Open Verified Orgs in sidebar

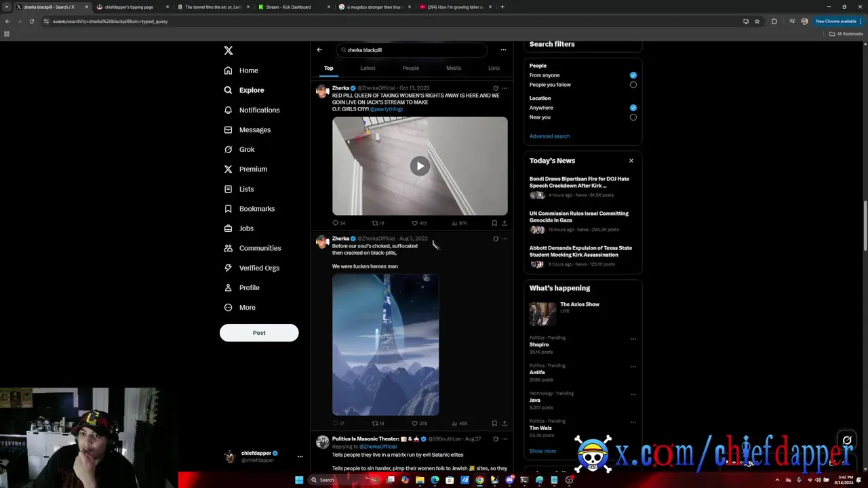(252, 268)
